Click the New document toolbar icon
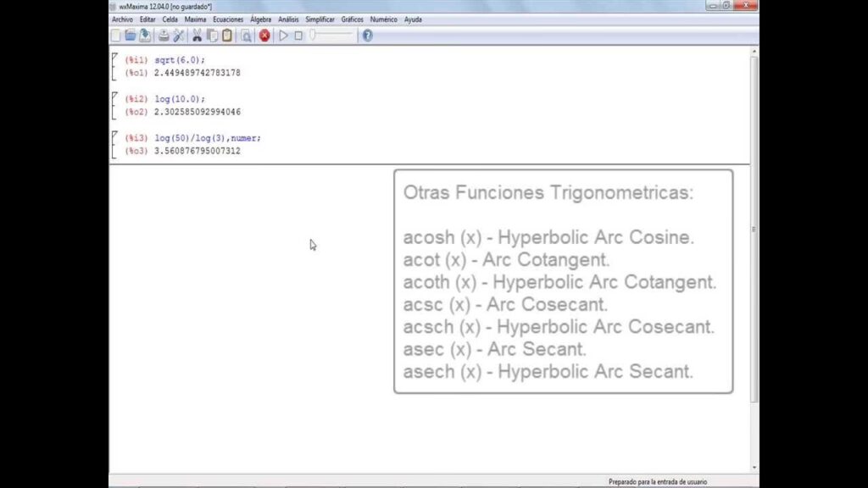Viewport: 868px width, 488px height. coord(116,36)
